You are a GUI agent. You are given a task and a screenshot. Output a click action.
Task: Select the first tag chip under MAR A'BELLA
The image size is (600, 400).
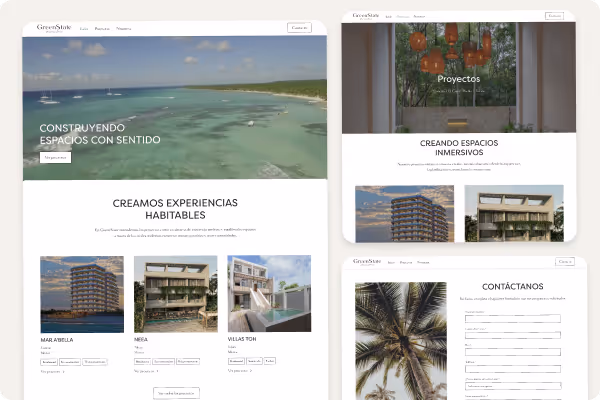[x=49, y=362]
